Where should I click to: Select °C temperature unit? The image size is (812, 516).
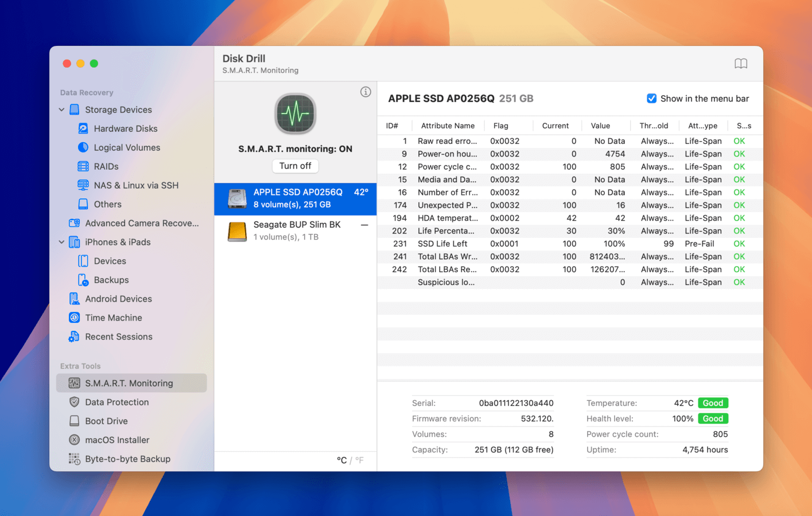click(x=342, y=460)
